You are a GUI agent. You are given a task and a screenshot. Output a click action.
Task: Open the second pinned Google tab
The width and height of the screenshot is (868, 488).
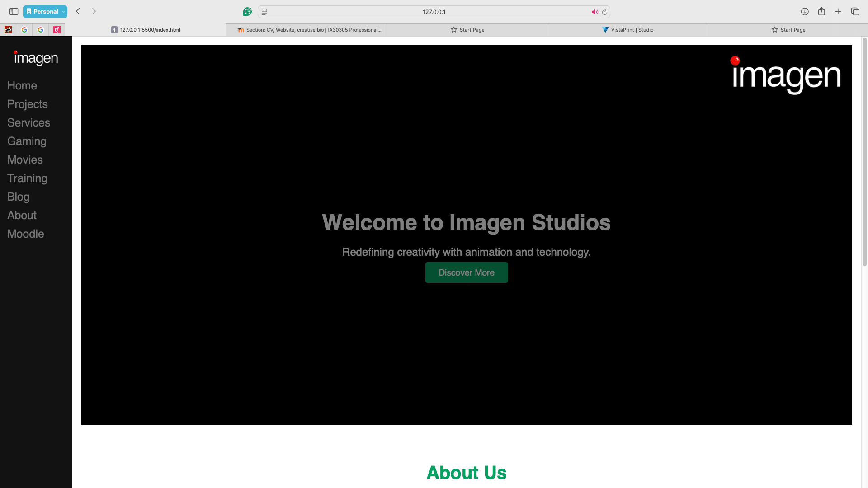[x=41, y=30]
